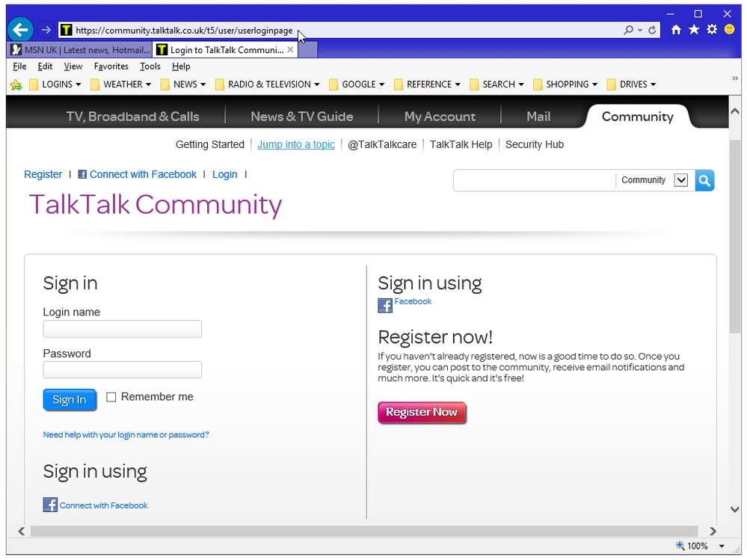Open the address bar autocomplete dropdown arrow
The image size is (747, 560).
click(640, 30)
